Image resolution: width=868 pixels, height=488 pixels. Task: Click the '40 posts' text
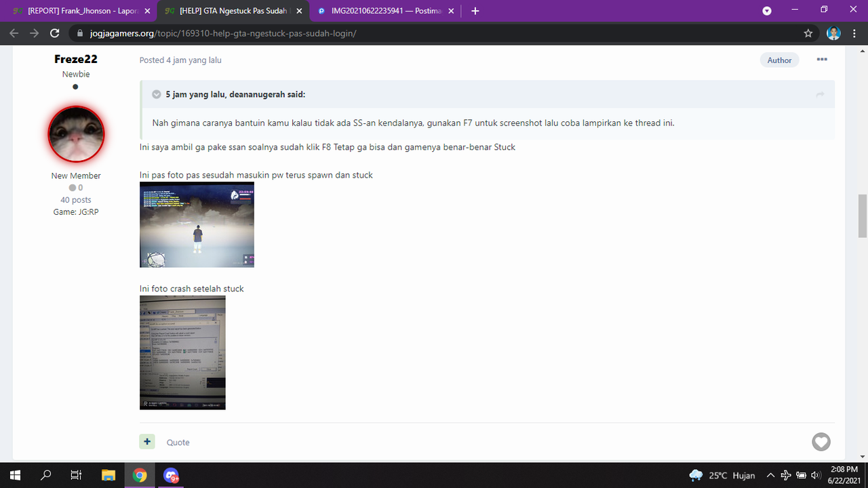(x=76, y=200)
